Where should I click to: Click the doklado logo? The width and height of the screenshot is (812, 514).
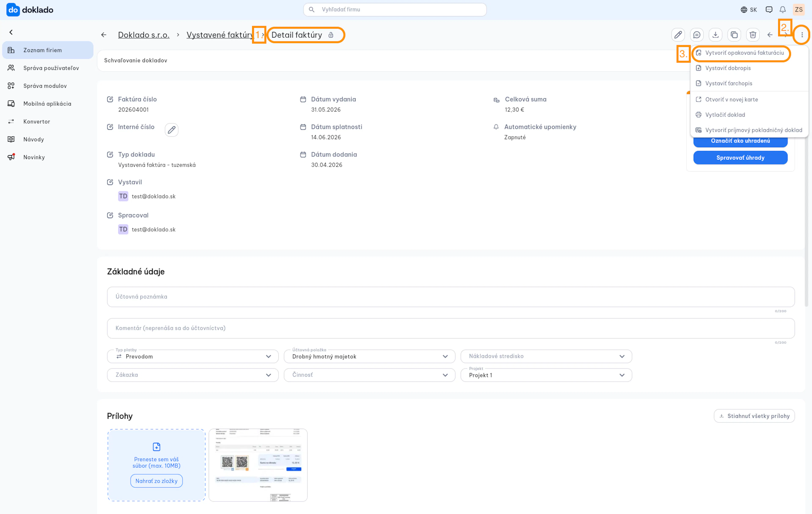30,10
